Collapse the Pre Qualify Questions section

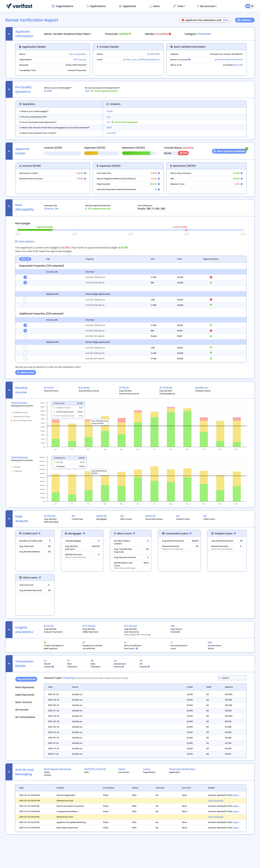point(9,90)
